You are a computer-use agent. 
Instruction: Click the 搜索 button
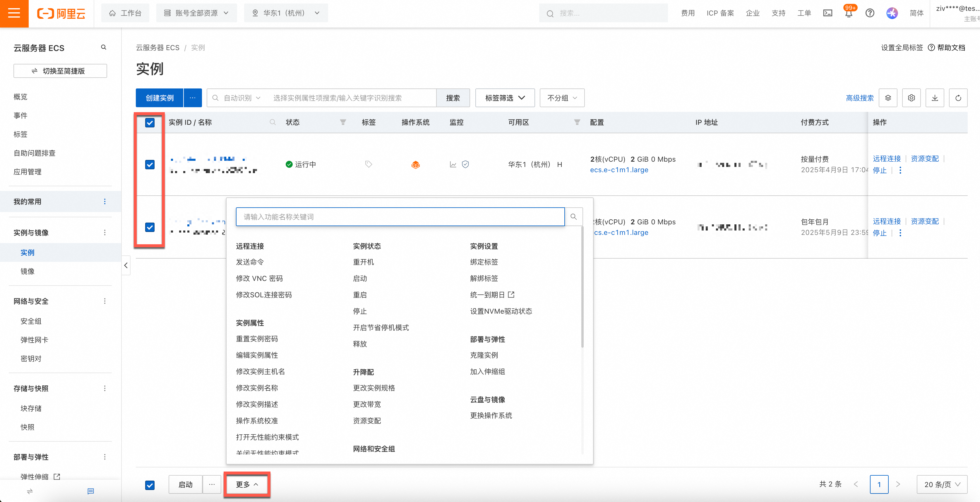point(453,98)
